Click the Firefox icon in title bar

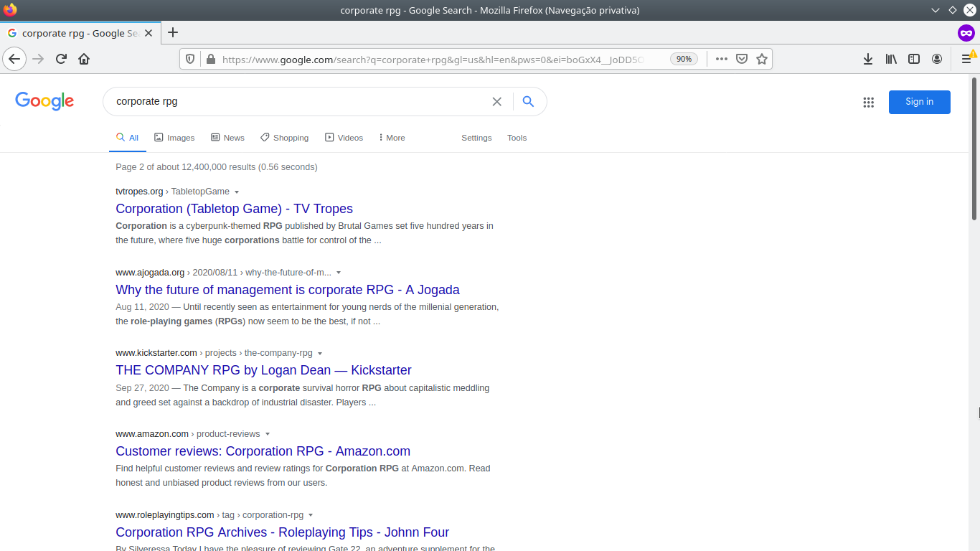tap(10, 10)
